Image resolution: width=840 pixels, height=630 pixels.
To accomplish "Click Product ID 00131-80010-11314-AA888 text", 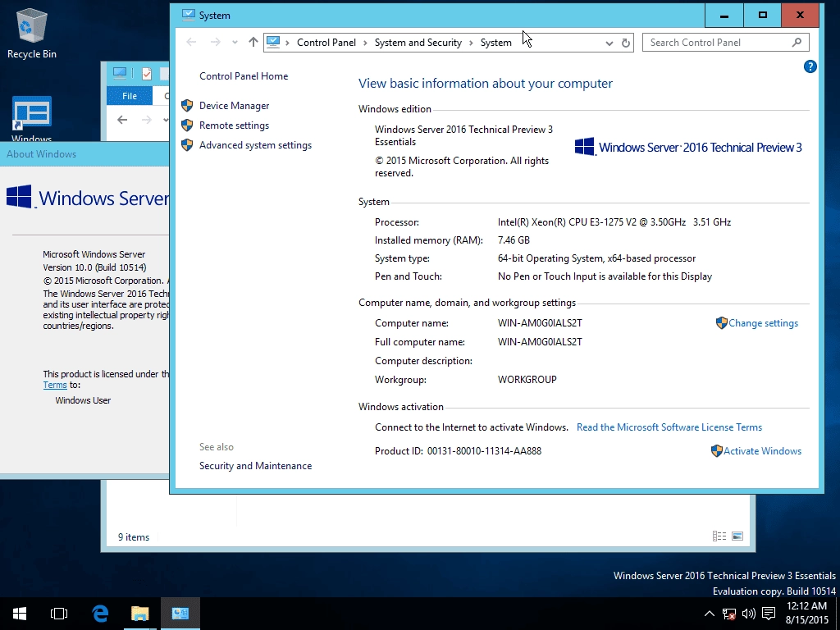I will [x=458, y=451].
